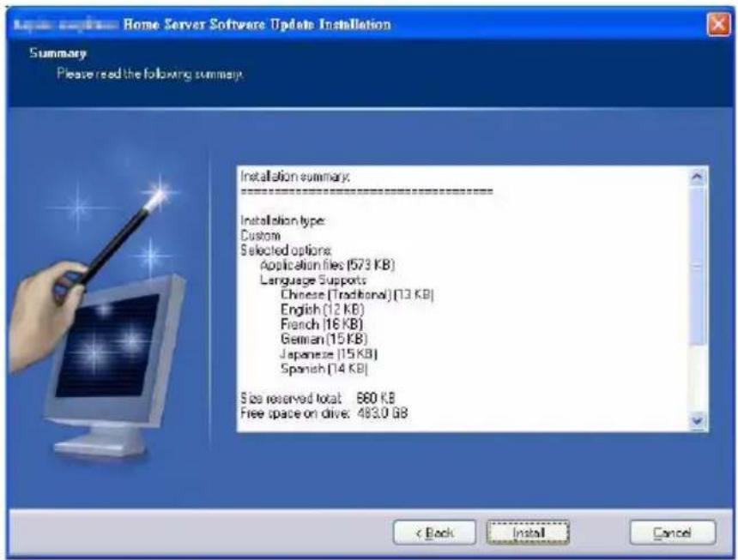Click the summary scrollbar thumb
This screenshot has width=738, height=560.
[x=697, y=266]
